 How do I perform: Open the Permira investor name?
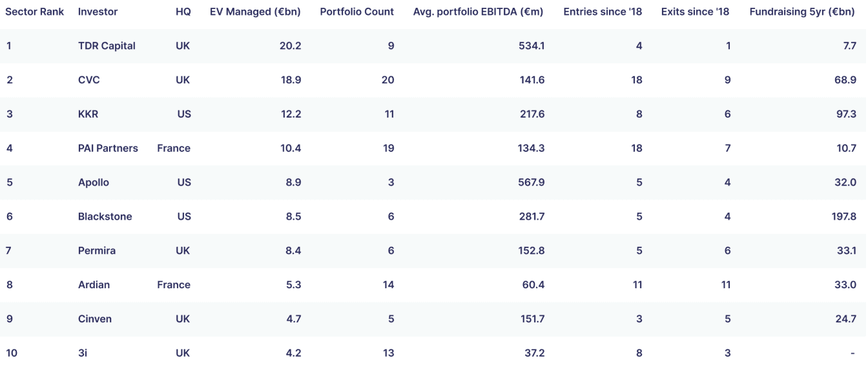tap(97, 251)
